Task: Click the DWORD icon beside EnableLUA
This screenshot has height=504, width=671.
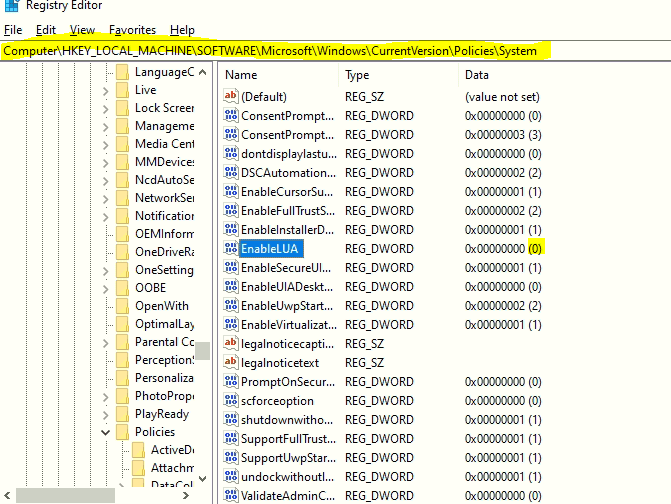Action: pos(231,248)
